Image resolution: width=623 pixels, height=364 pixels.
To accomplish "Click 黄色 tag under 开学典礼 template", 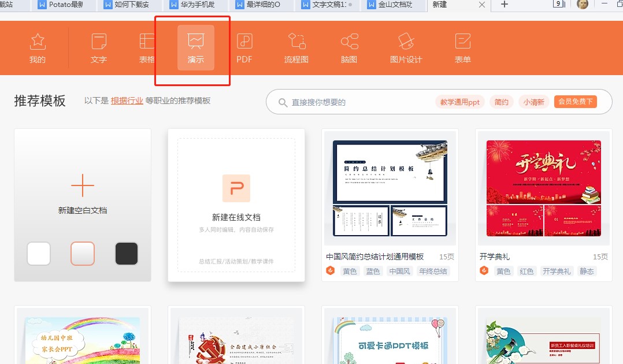I will click(503, 271).
